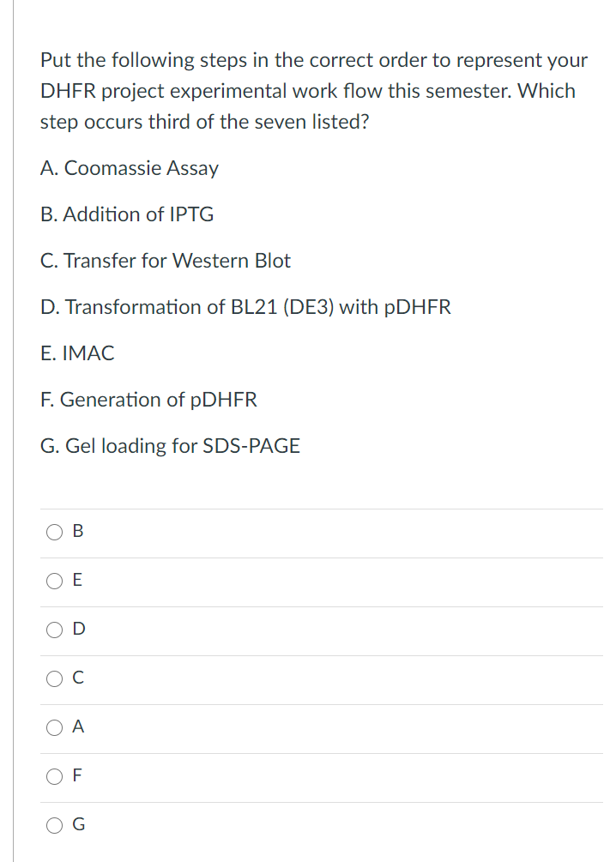Viewport: 616px width, 862px height.
Task: Click the label text F
Action: point(77,776)
